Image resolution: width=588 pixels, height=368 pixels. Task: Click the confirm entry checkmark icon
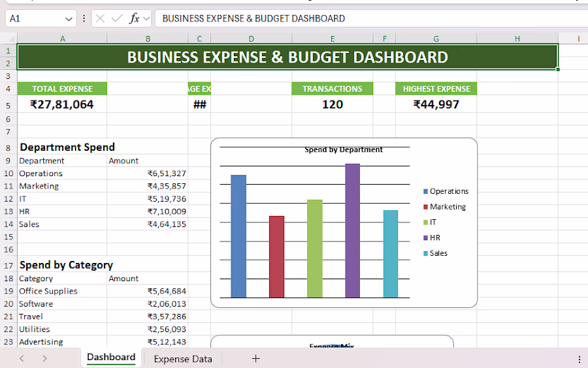tap(117, 18)
